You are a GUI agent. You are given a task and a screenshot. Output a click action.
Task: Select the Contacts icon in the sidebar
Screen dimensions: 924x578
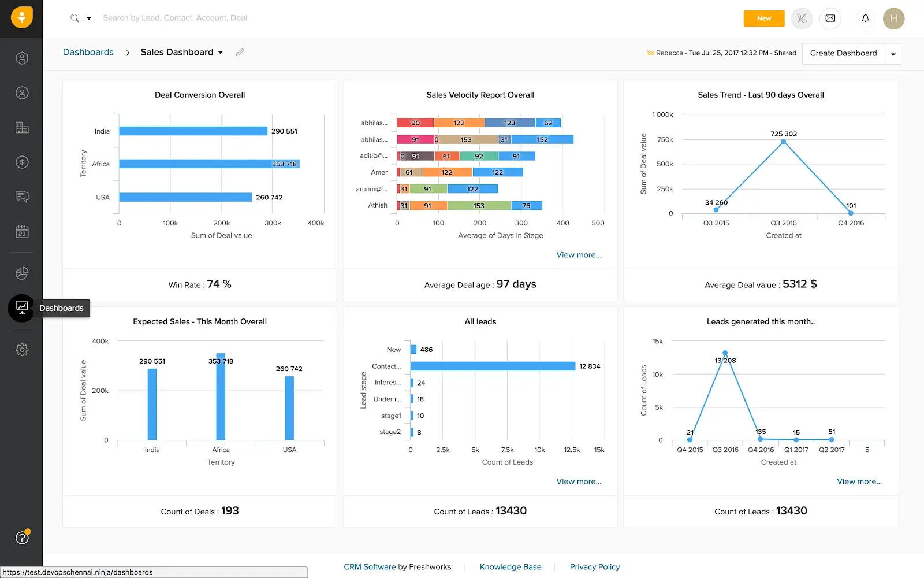21,92
